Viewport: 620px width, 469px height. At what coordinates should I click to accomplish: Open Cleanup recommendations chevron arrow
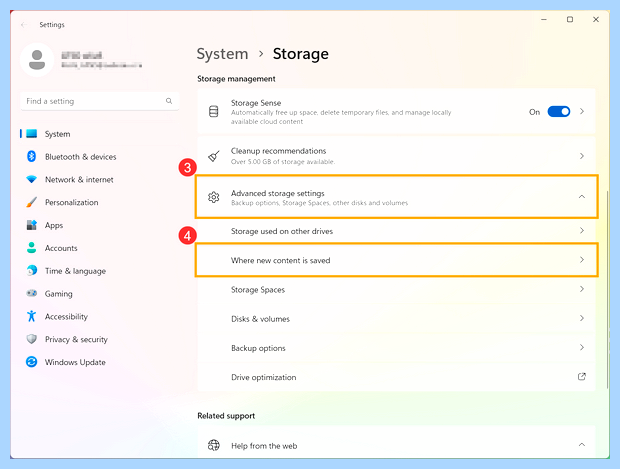(582, 156)
